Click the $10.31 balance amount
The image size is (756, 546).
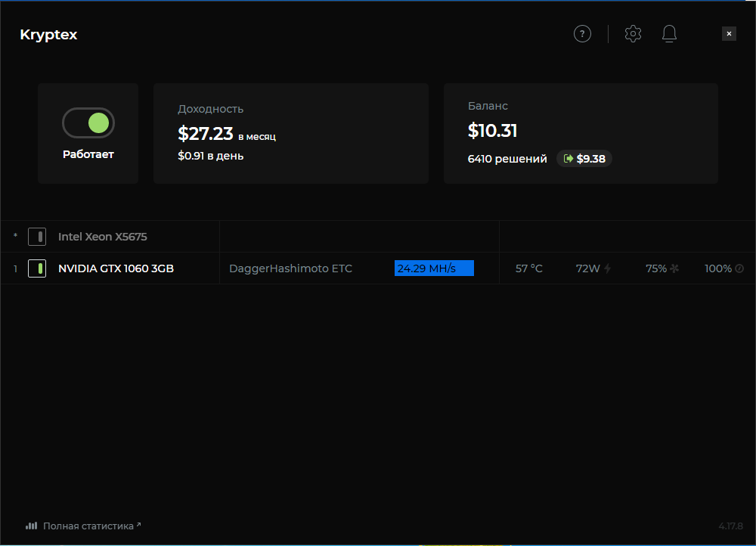pos(492,131)
